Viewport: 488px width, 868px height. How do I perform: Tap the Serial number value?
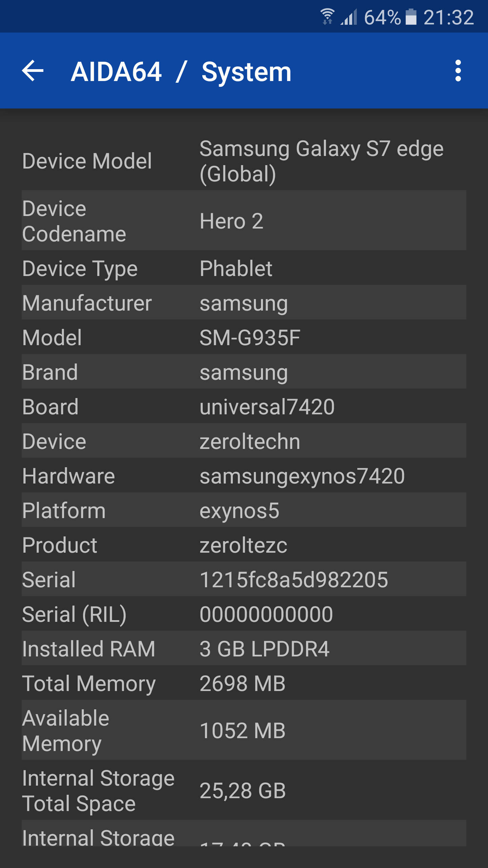(293, 579)
